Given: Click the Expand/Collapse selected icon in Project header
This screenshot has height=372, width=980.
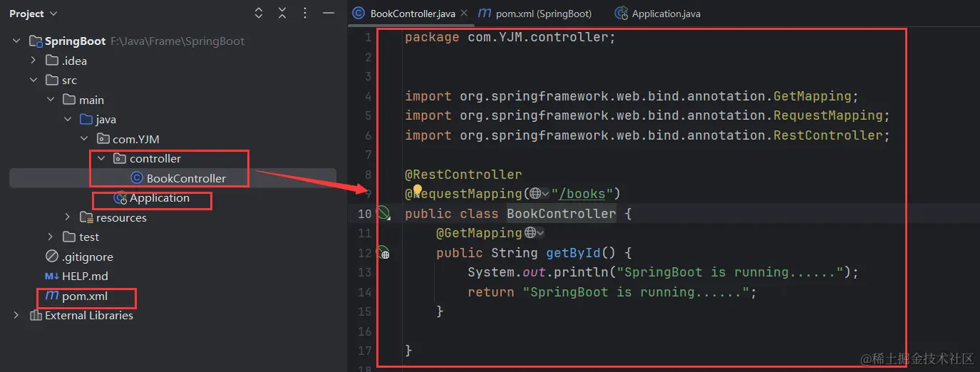Looking at the screenshot, I should (259, 14).
